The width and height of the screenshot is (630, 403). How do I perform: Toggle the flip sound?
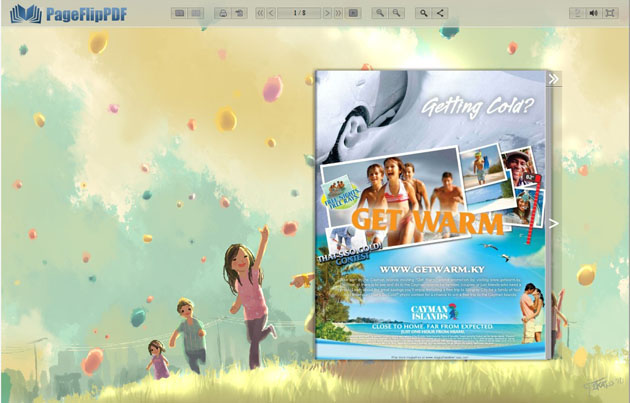click(593, 13)
